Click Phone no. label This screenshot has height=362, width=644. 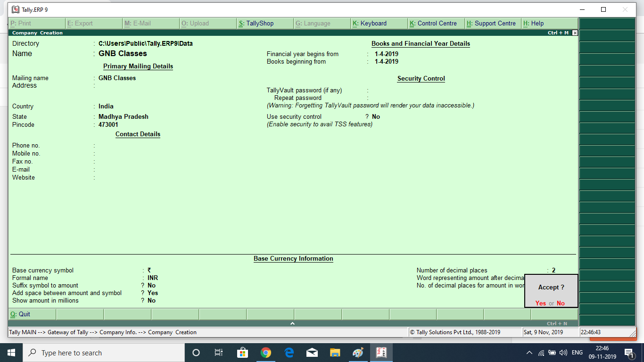26,145
